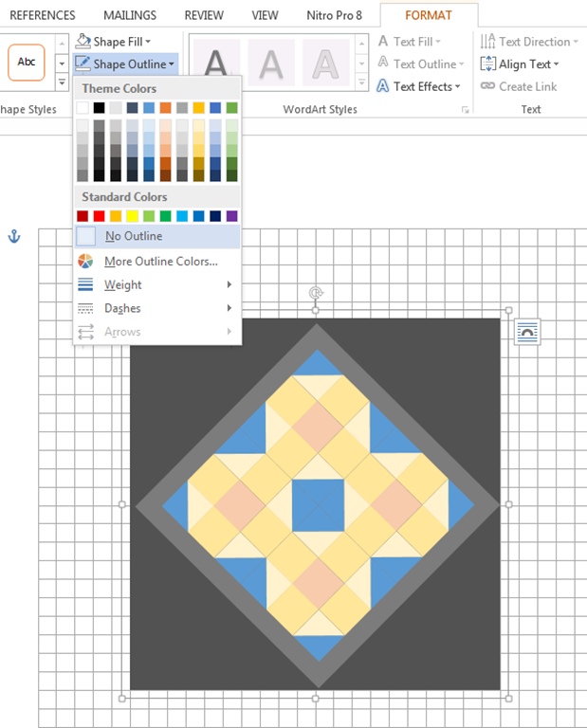Expand the Weight submenu
This screenshot has width=587, height=728.
pos(157,284)
